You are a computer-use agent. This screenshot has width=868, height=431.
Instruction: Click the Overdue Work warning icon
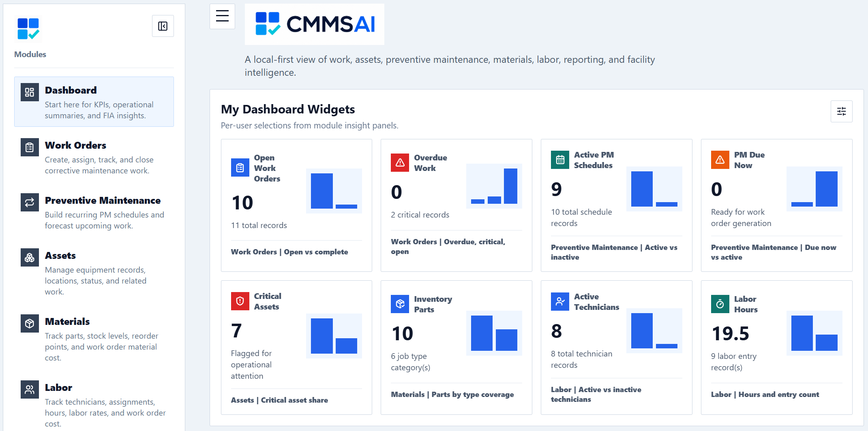point(400,163)
